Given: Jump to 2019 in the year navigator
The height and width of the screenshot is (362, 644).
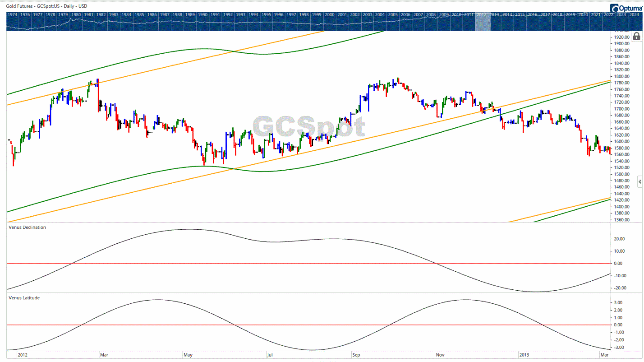Looking at the screenshot, I should pyautogui.click(x=570, y=15).
